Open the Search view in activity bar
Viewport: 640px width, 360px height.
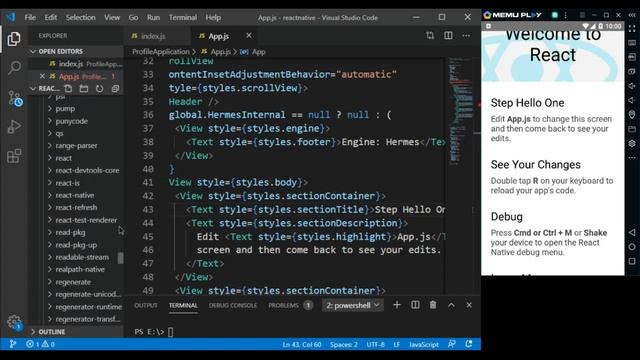click(x=14, y=67)
